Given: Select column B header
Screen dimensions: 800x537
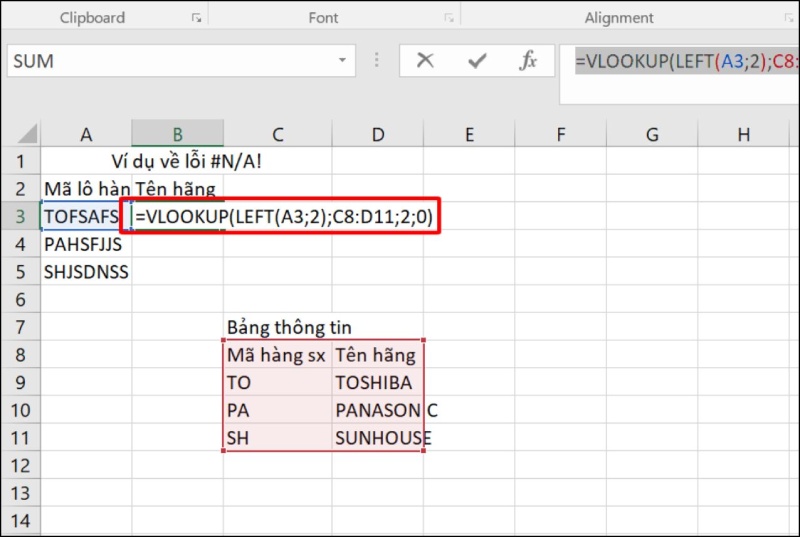Looking at the screenshot, I should 178,134.
